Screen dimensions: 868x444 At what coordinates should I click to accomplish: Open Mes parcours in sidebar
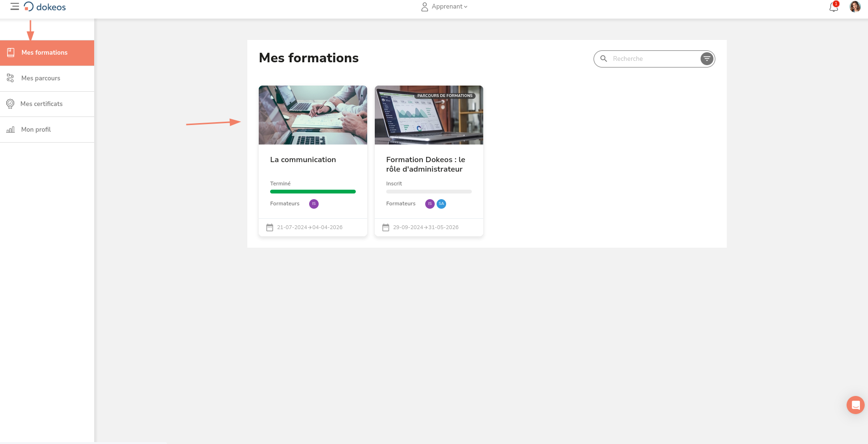click(x=41, y=78)
